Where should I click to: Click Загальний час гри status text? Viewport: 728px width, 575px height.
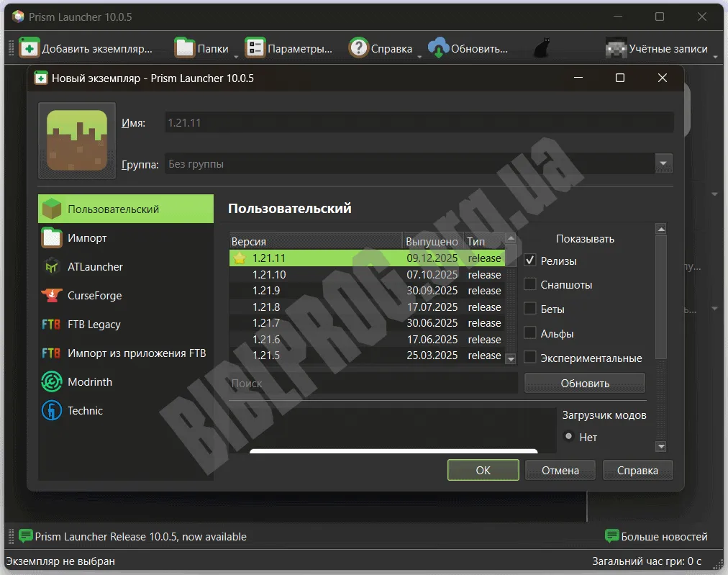(x=647, y=561)
